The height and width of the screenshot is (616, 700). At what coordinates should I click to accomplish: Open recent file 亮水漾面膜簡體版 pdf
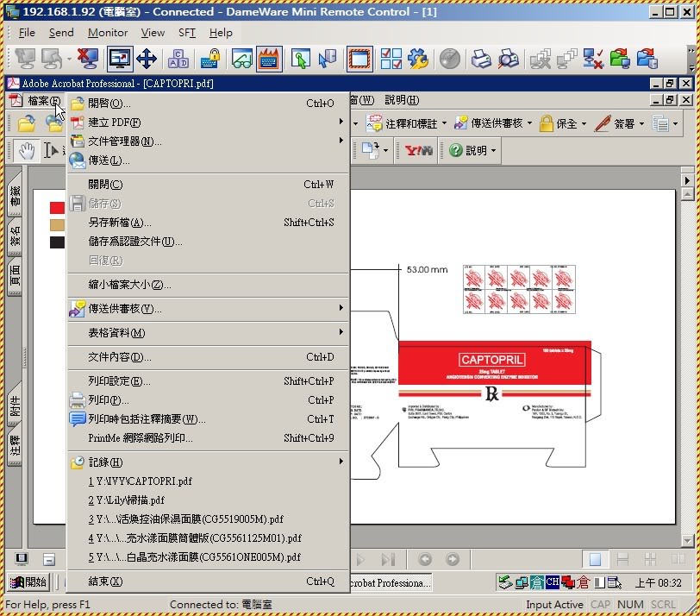tap(208, 537)
